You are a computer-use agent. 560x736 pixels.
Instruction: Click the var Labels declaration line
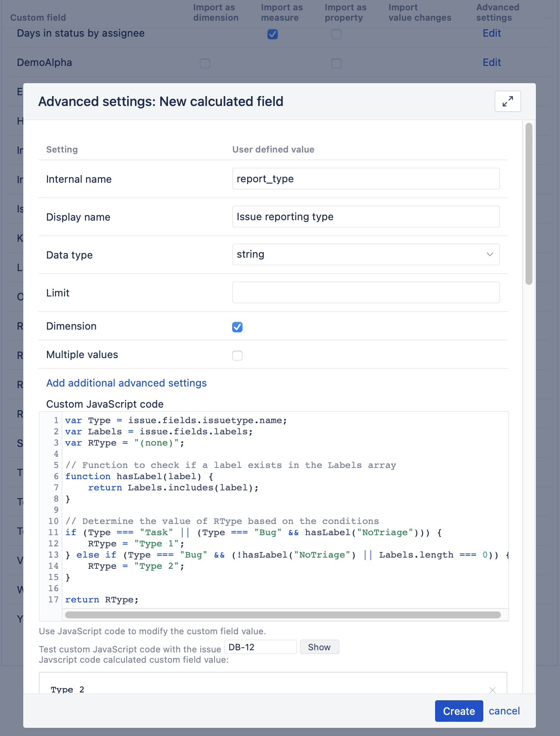click(x=159, y=431)
